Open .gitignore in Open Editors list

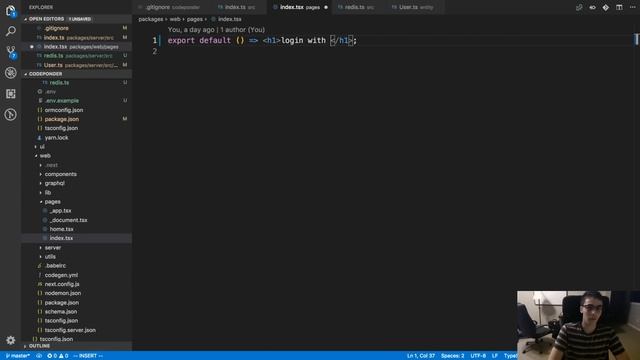coord(77,28)
